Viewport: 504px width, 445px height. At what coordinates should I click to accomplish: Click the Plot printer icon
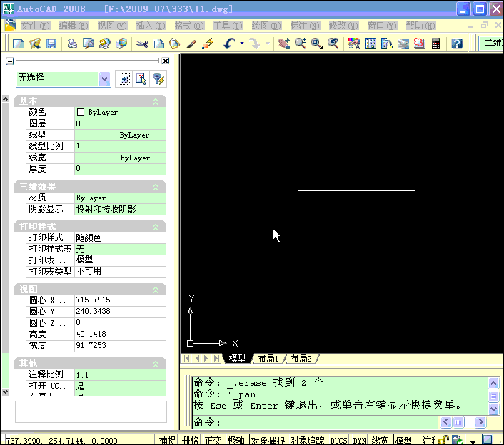[72, 44]
